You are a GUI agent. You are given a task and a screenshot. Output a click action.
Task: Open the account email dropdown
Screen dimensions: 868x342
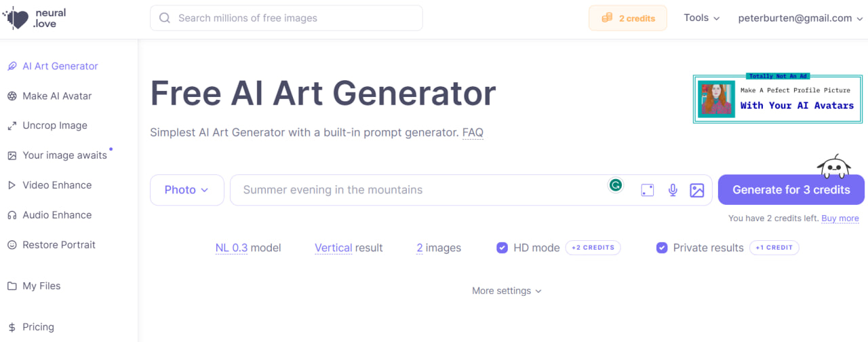coord(799,18)
